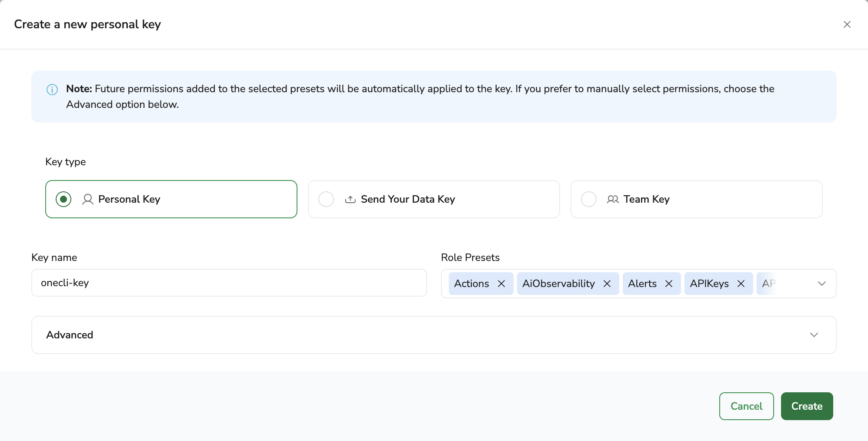This screenshot has width=868, height=441.
Task: Click the Create button
Action: pos(807,406)
